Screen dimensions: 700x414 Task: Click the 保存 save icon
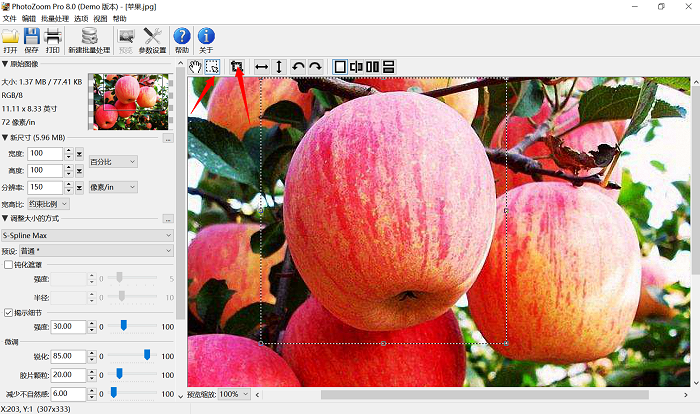[x=32, y=40]
